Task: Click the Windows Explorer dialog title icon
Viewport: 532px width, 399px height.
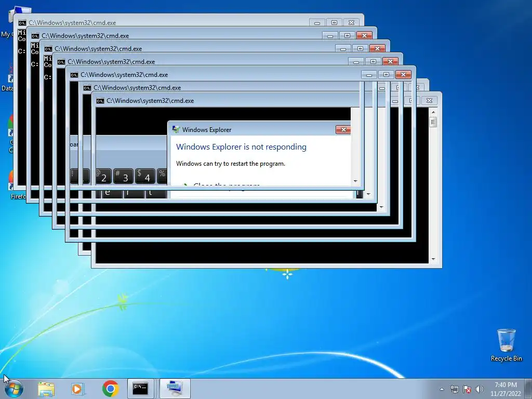Action: point(176,129)
